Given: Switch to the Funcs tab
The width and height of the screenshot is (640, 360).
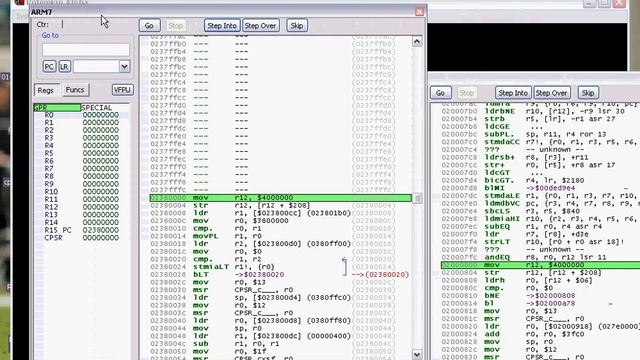Looking at the screenshot, I should (x=75, y=90).
